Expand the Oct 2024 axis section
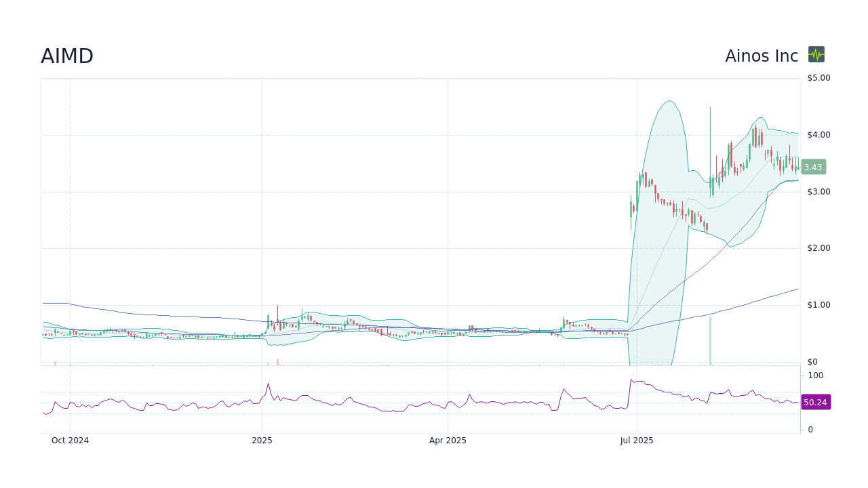 click(70, 441)
